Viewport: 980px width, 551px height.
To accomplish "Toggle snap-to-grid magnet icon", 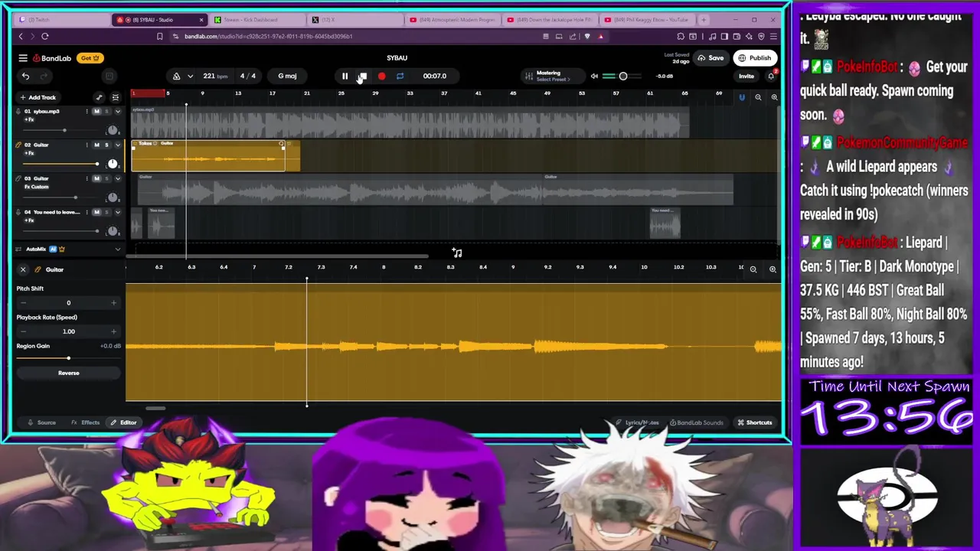I will [x=741, y=97].
